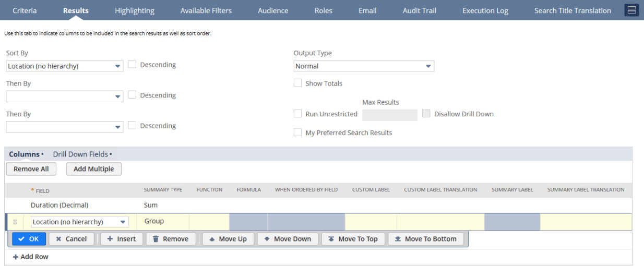The height and width of the screenshot is (266, 644).
Task: Click Move To Bottom button
Action: [426, 239]
